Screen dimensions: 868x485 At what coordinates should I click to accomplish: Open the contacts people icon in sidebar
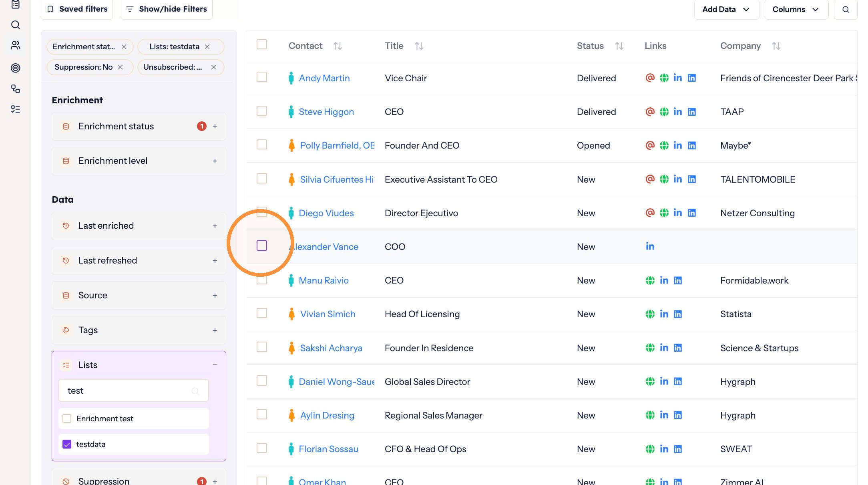click(x=16, y=45)
